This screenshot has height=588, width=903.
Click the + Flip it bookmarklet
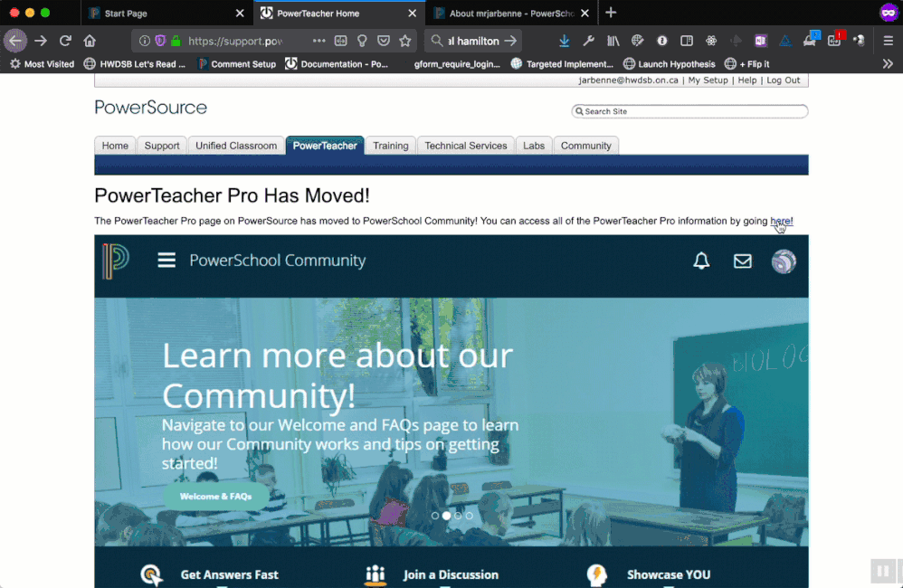[747, 64]
